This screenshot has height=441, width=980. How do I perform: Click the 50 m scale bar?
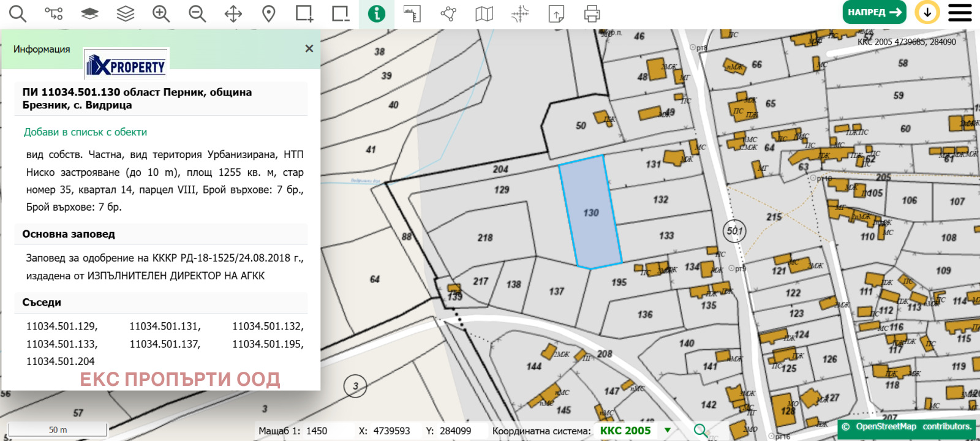58,429
